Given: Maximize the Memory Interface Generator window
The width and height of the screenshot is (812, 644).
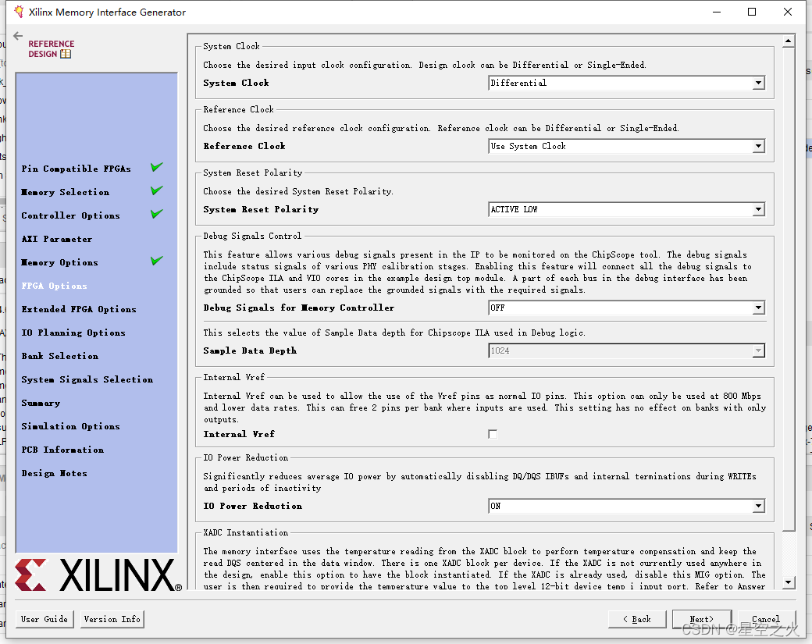Looking at the screenshot, I should tap(752, 12).
